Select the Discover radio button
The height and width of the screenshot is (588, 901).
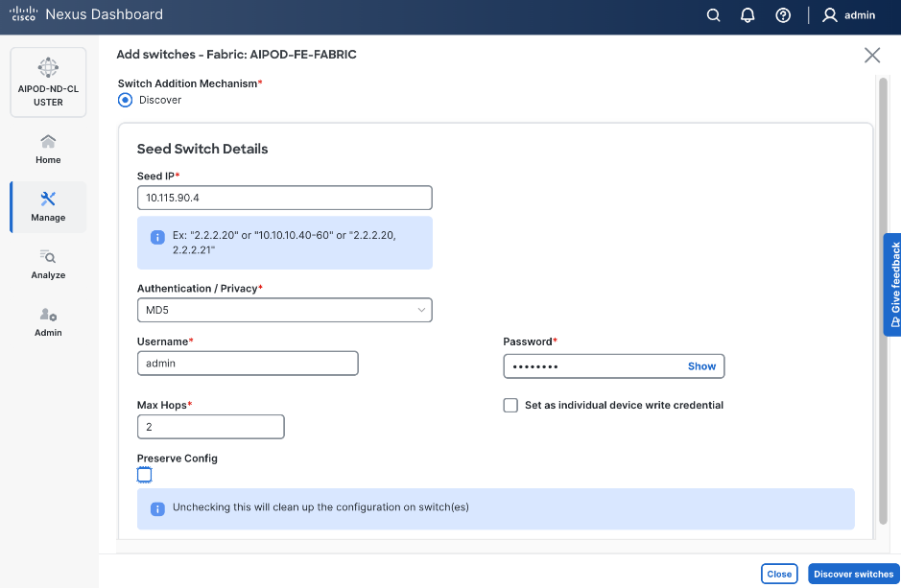point(124,100)
